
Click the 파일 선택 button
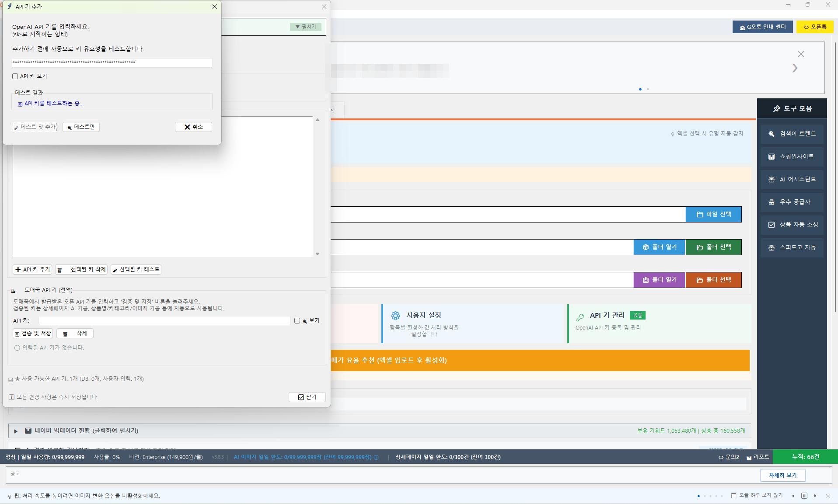[713, 214]
